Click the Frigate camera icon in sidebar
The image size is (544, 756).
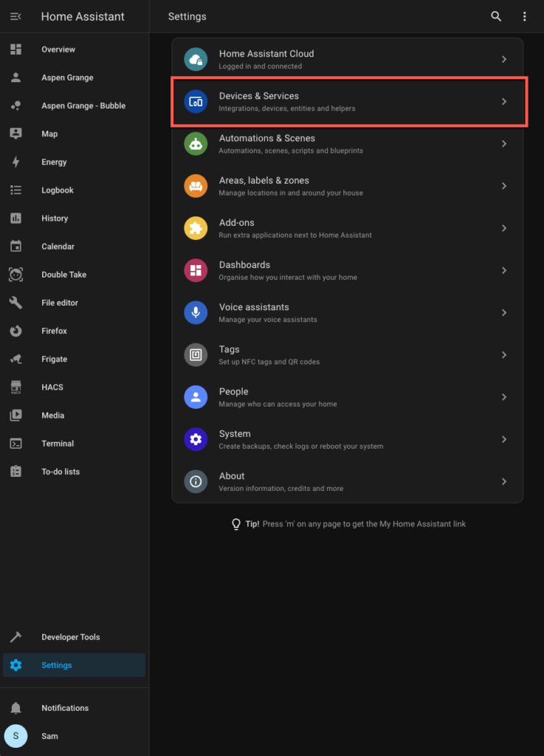pyautogui.click(x=16, y=359)
